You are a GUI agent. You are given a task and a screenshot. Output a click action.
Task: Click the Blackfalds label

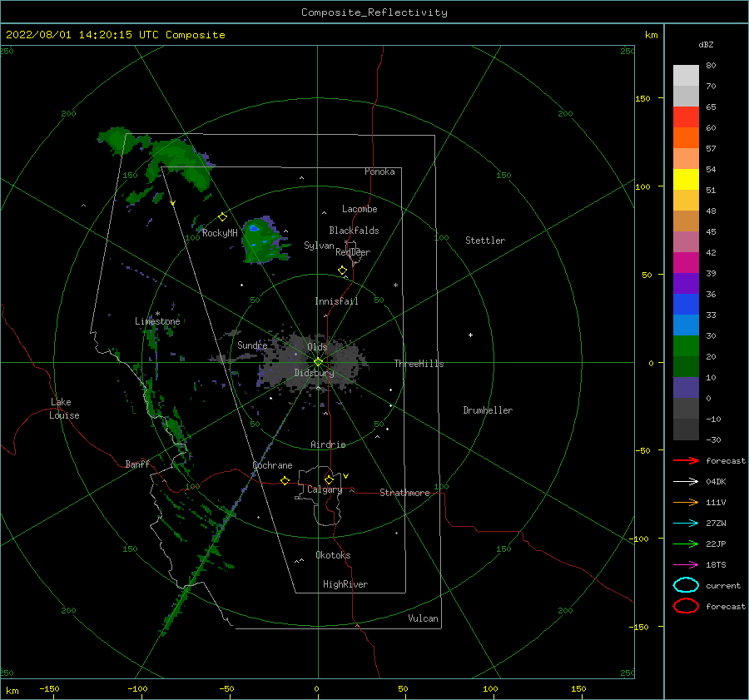(354, 231)
